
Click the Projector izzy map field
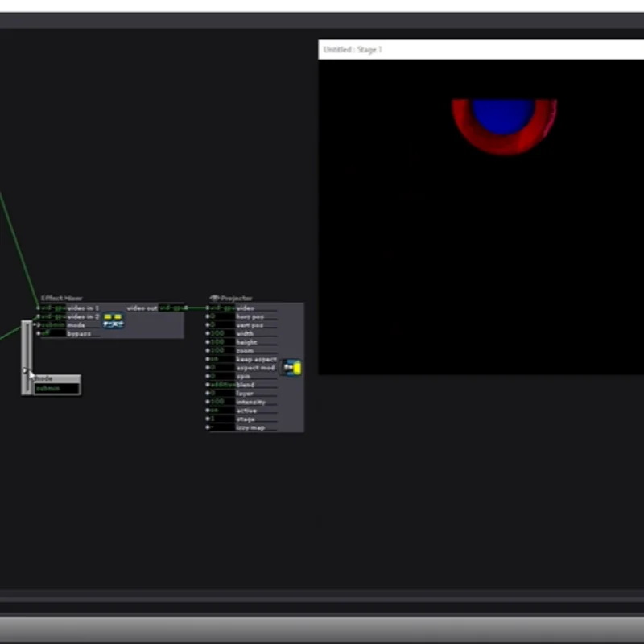(222, 427)
